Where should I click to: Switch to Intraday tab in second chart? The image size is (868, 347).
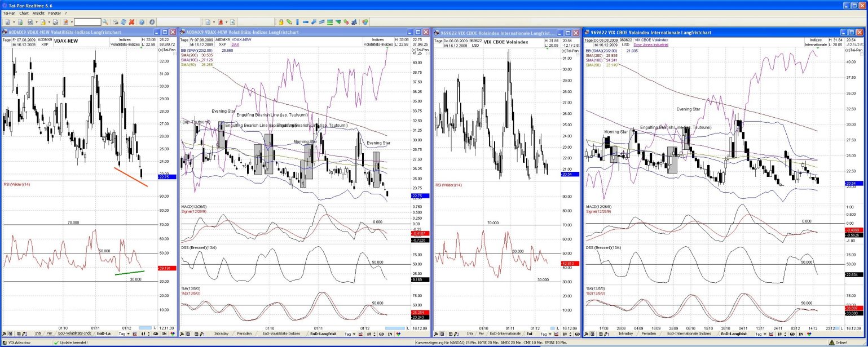(x=222, y=334)
